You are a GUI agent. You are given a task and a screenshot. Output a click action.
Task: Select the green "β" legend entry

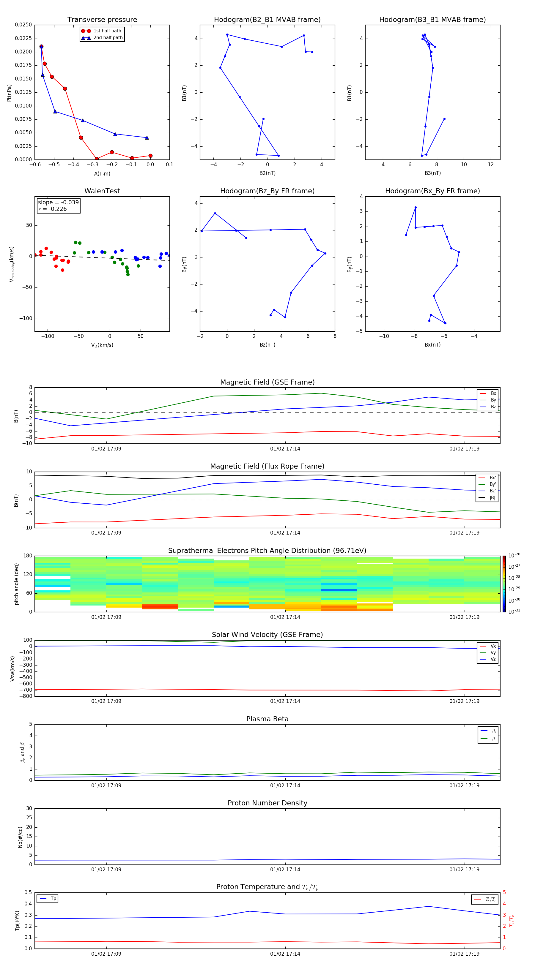point(488,739)
